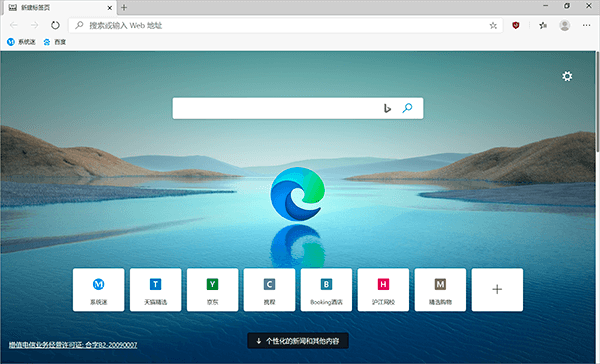This screenshot has width=600, height=364.
Task: Open the red shield extension icon
Action: [515, 25]
